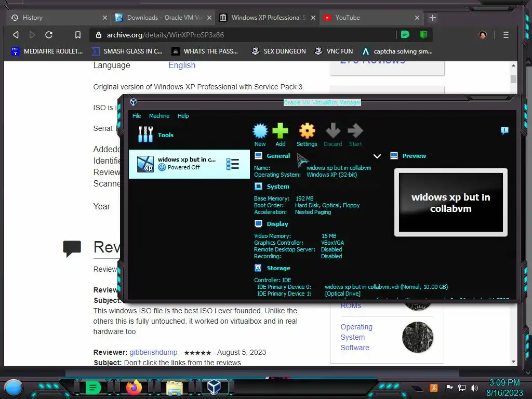Click the VirtualBox cube icon in title bar
532x399 pixels.
pyautogui.click(x=134, y=102)
